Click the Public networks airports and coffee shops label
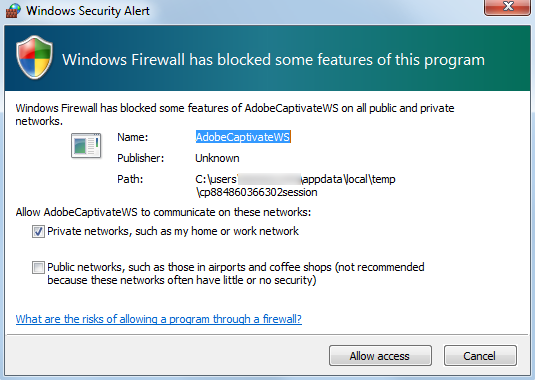This screenshot has height=380, width=535. click(x=236, y=274)
